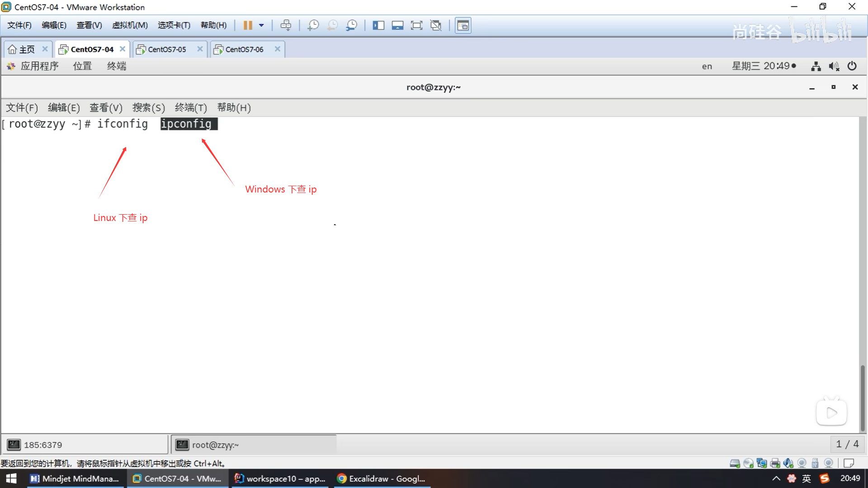Open the power options dropdown arrow
Image resolution: width=868 pixels, height=488 pixels.
click(261, 25)
